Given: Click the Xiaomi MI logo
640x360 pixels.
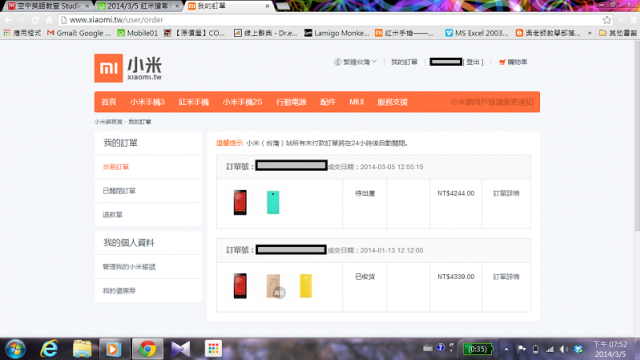Looking at the screenshot, I should tap(109, 68).
